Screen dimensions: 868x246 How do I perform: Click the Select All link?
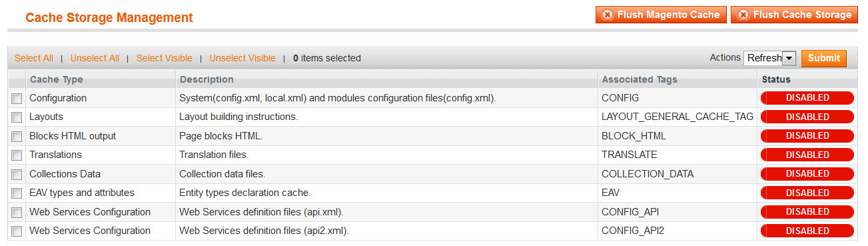(x=34, y=58)
